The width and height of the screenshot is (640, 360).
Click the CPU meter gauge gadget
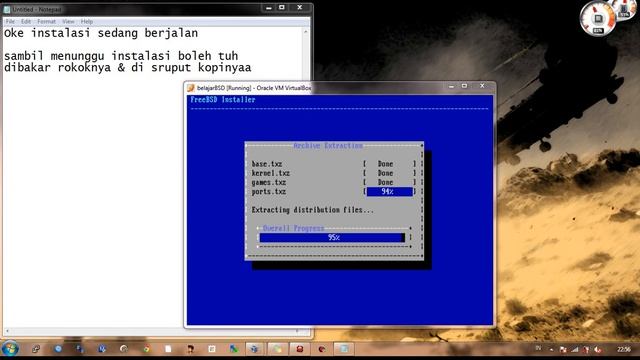click(598, 18)
